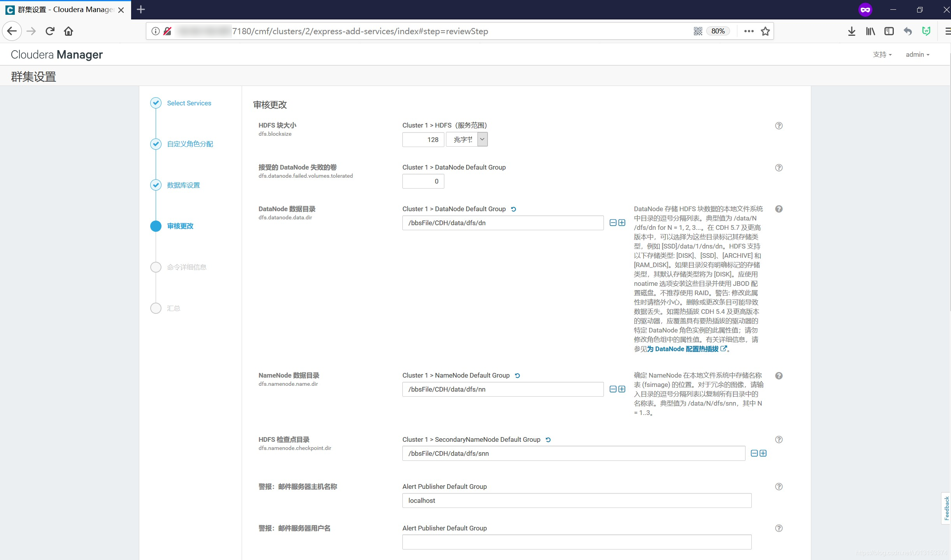Click help icon for HDFS block size
The height and width of the screenshot is (560, 951).
point(779,126)
